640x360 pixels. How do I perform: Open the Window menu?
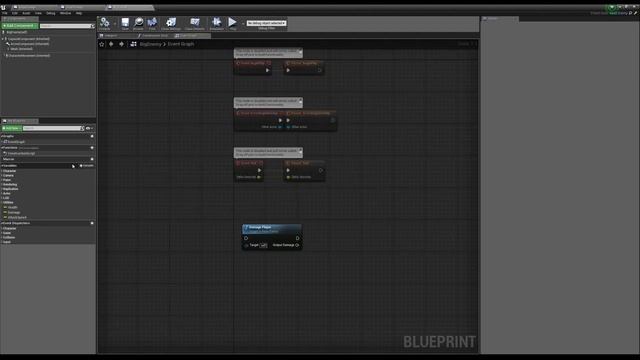click(65, 13)
